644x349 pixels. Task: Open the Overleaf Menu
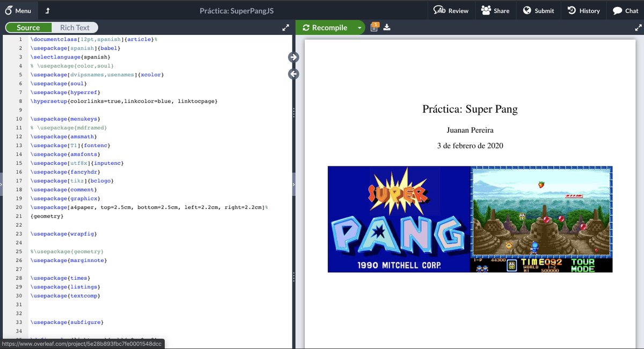(18, 10)
